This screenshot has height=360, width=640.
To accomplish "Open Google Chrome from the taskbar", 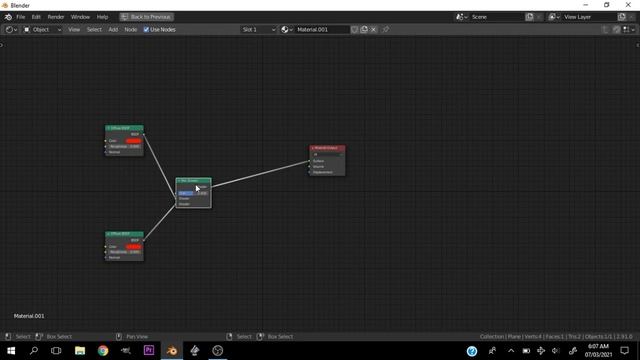I will pyautogui.click(x=103, y=351).
